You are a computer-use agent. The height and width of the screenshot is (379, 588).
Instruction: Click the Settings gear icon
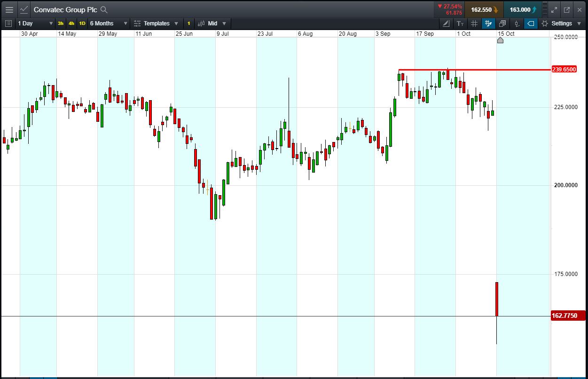(x=545, y=24)
